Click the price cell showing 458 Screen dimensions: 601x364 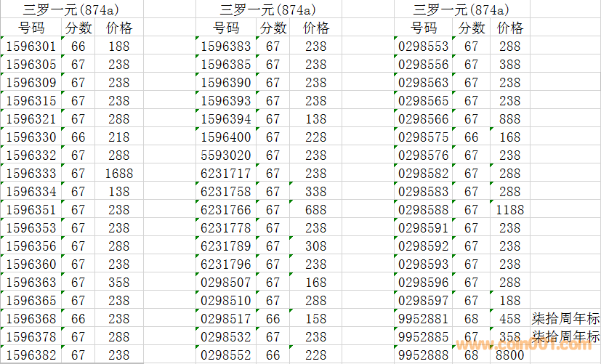(509, 319)
